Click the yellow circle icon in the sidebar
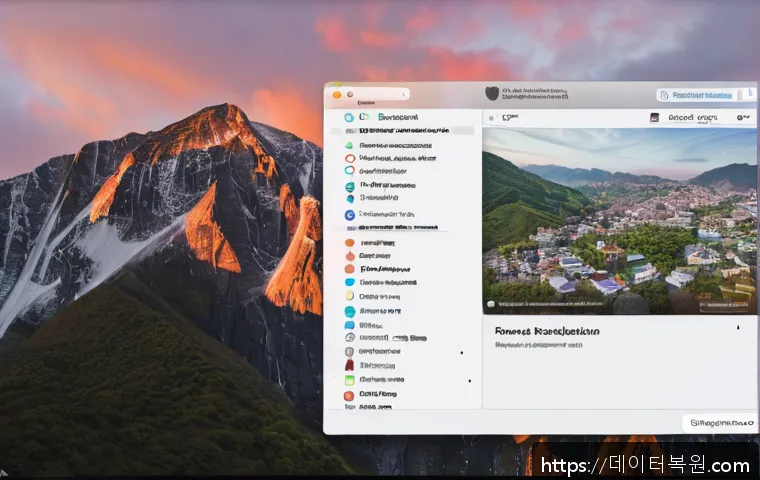Screen dimensions: 760x480 click(349, 296)
